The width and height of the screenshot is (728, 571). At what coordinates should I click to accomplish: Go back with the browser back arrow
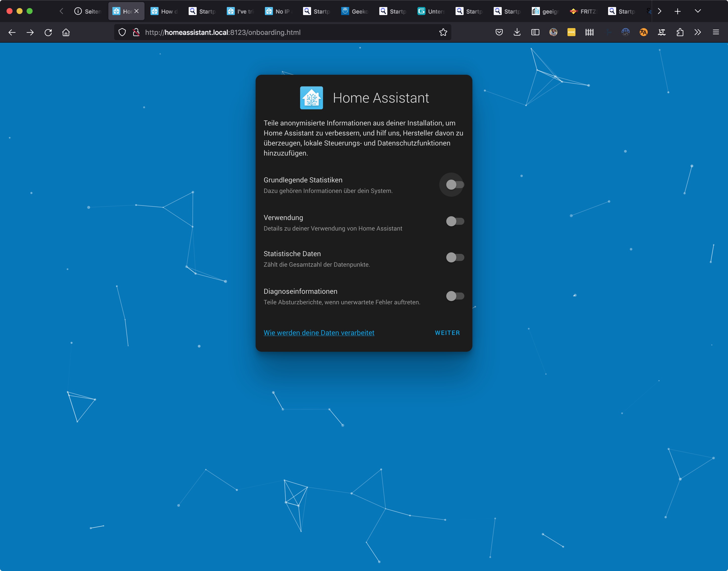pos(12,32)
